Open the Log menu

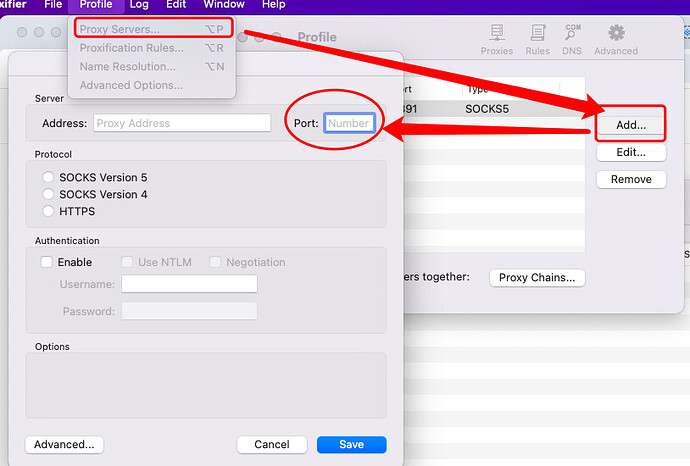pyautogui.click(x=139, y=5)
